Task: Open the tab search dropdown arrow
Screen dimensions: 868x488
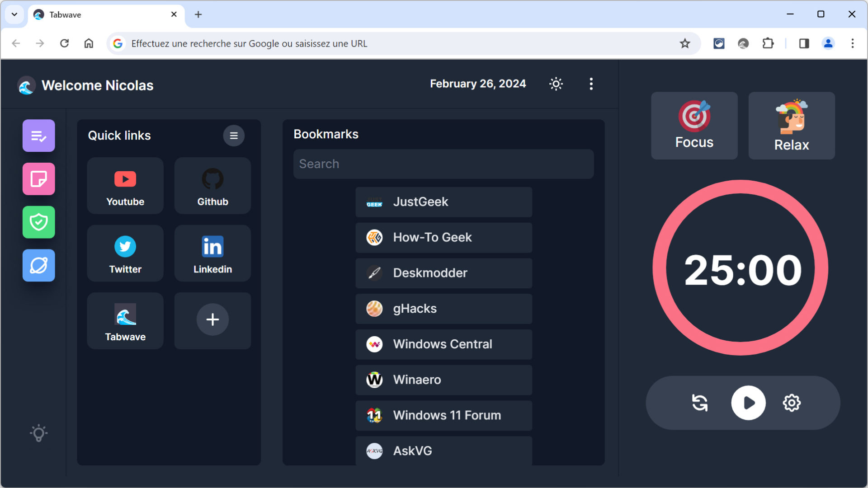Action: click(x=14, y=14)
